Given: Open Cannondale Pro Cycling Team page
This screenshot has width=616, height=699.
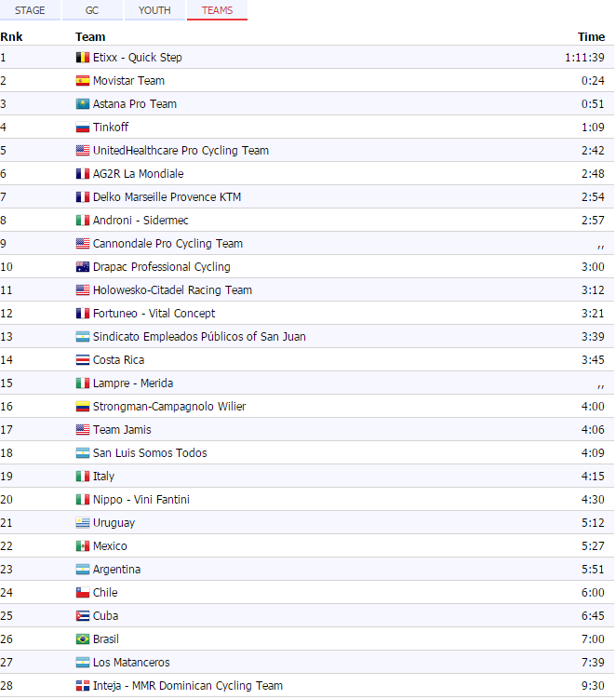Looking at the screenshot, I should tap(167, 244).
